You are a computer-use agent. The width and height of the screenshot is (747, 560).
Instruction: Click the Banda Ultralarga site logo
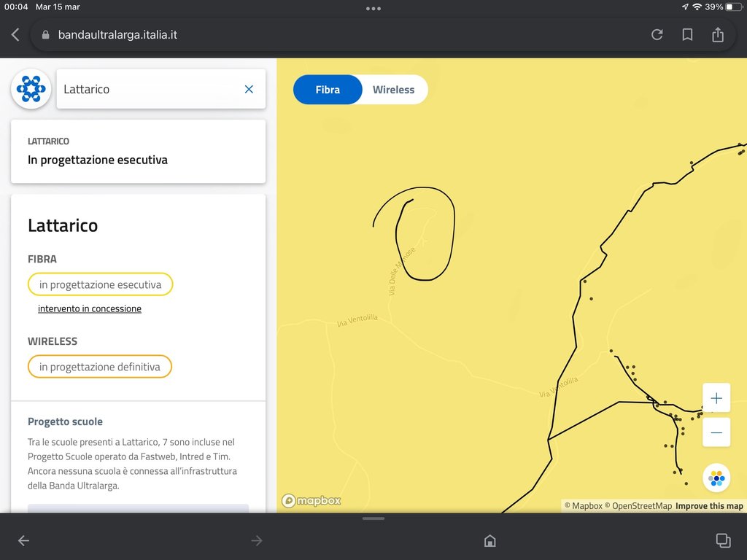coord(31,89)
